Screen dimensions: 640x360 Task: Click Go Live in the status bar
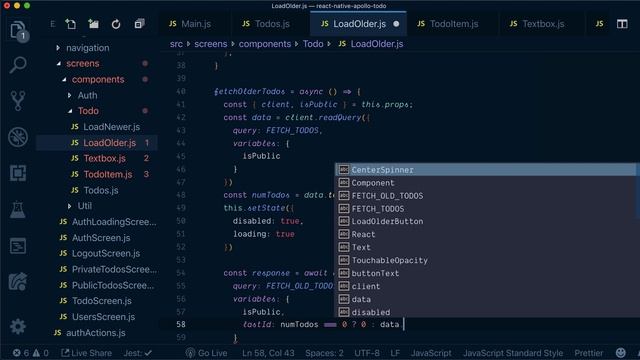[x=207, y=353]
